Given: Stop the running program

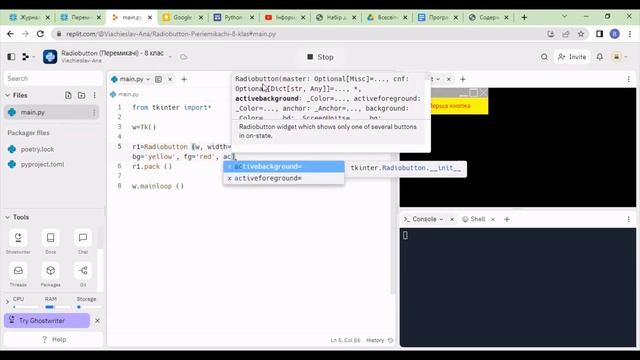Looking at the screenshot, I should coord(320,57).
